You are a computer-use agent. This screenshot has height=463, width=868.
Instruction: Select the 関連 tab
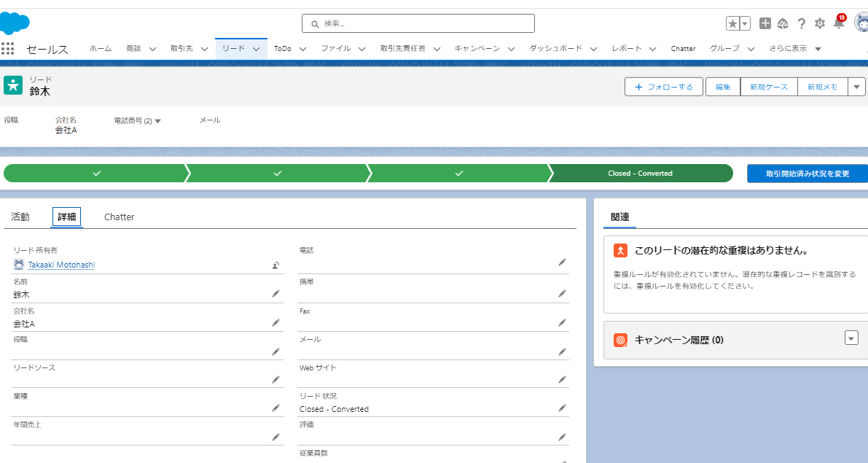pyautogui.click(x=620, y=217)
